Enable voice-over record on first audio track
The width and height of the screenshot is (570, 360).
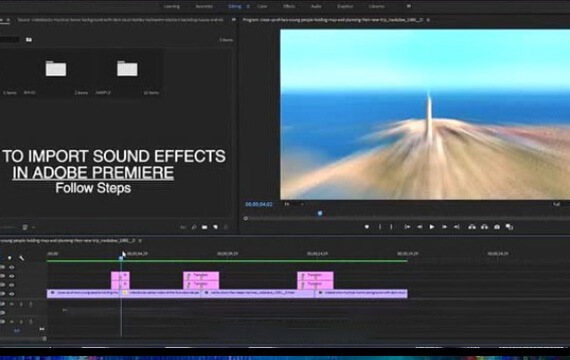point(31,304)
